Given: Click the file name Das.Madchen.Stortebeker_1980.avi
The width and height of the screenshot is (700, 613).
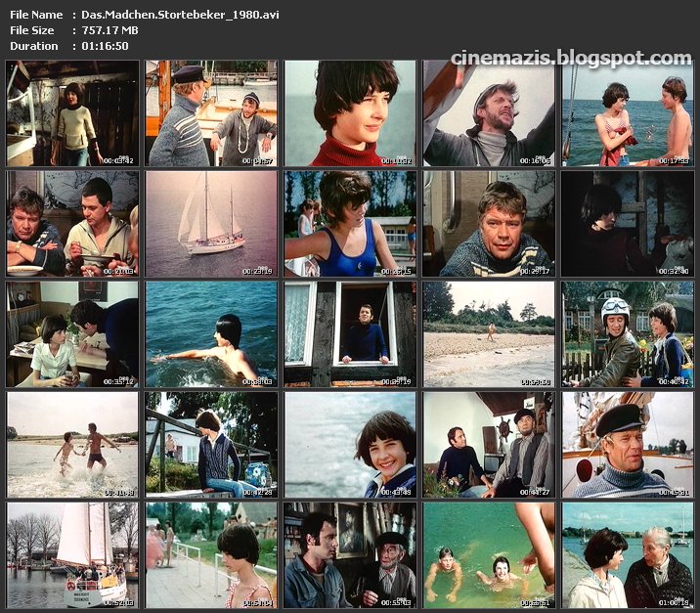Looking at the screenshot, I should tap(180, 15).
